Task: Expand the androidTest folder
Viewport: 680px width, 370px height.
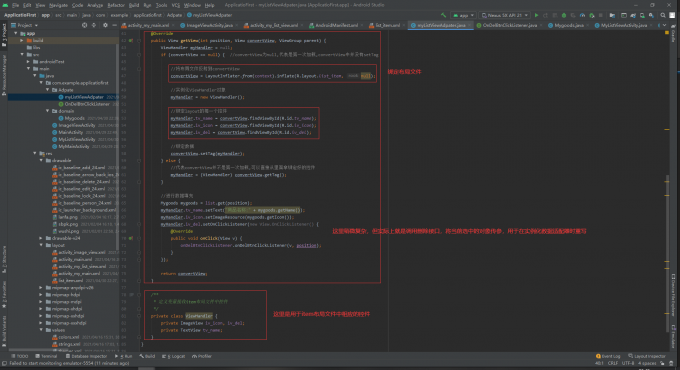Action: pos(29,62)
